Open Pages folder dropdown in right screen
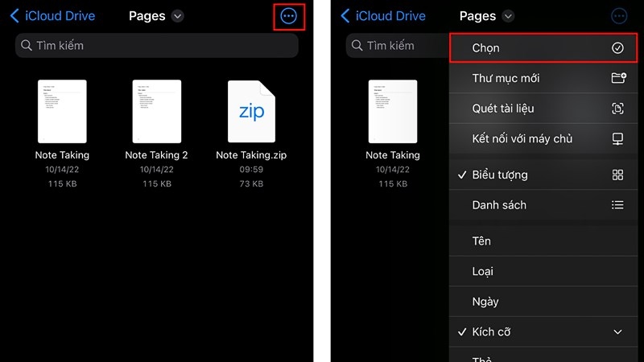This screenshot has width=644, height=362. pyautogui.click(x=508, y=16)
